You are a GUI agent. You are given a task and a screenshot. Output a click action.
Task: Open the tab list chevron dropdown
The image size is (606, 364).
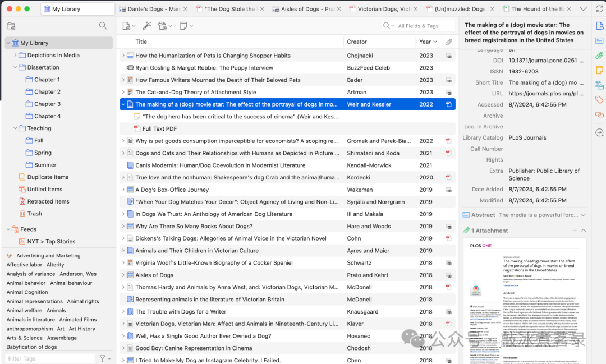point(583,9)
